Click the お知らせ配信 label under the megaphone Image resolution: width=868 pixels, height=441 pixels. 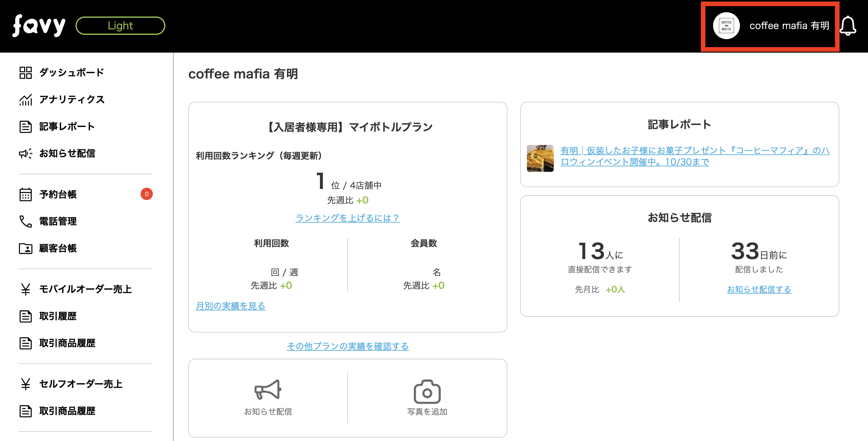pyautogui.click(x=268, y=412)
